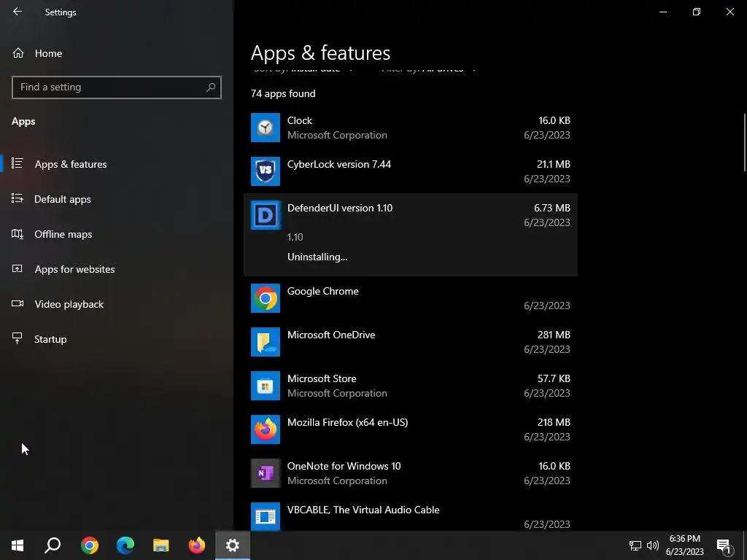The image size is (747, 560).
Task: Launch Chrome from the taskbar
Action: pyautogui.click(x=90, y=545)
